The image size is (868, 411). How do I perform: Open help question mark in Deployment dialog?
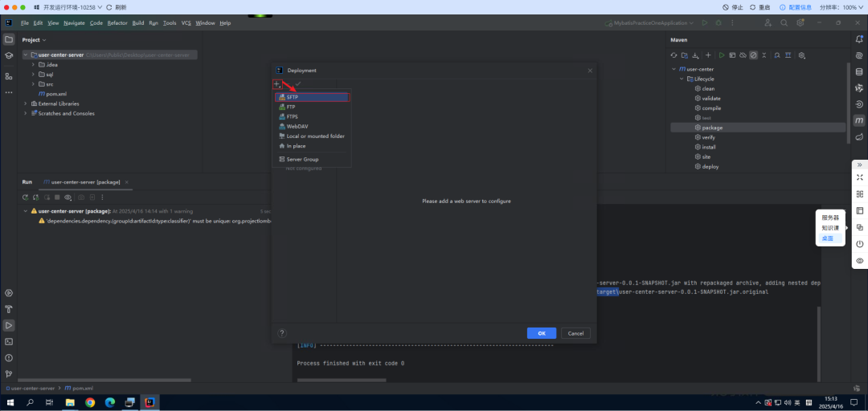click(x=282, y=333)
